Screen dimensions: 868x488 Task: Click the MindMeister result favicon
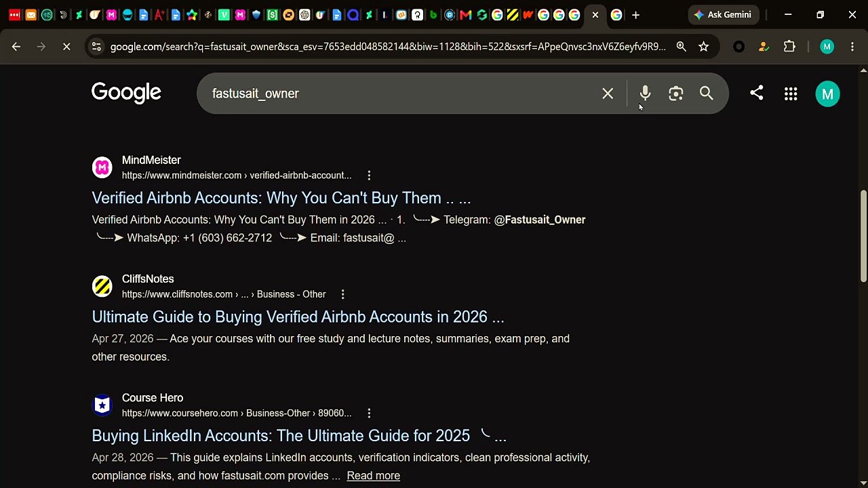point(102,167)
